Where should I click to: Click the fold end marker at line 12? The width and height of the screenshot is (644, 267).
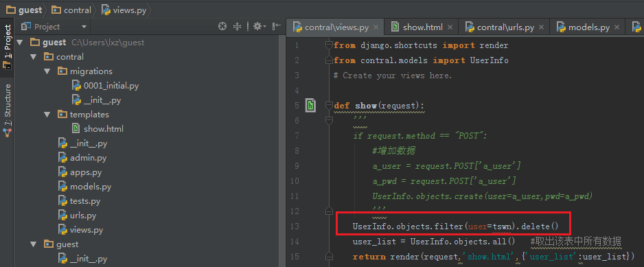pyautogui.click(x=329, y=211)
